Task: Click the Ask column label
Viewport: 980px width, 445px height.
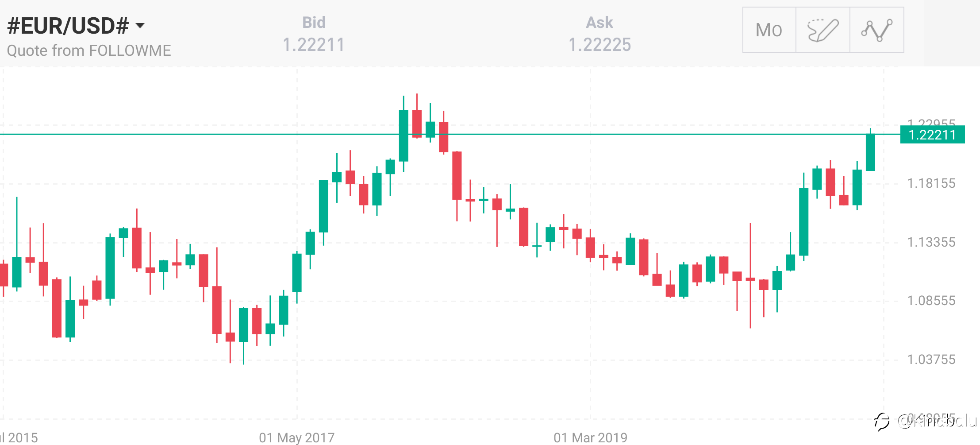Action: coord(600,23)
